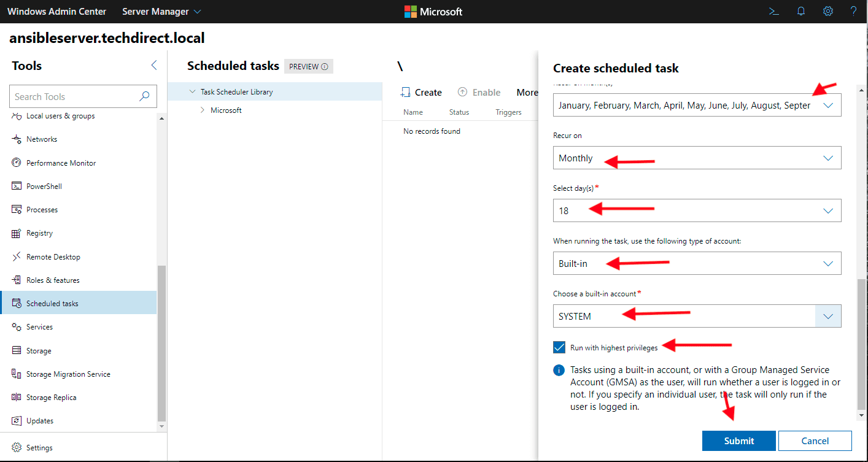868x462 pixels.
Task: Submit the scheduled task
Action: (738, 441)
